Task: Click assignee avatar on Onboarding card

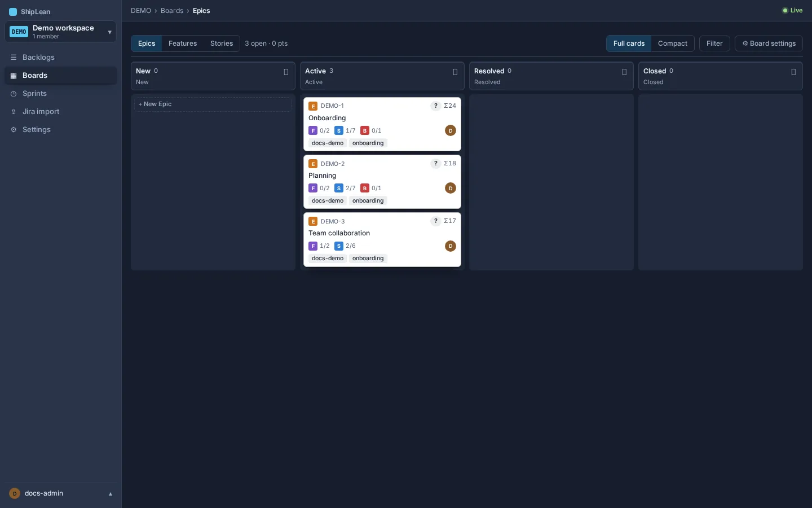Action: (x=451, y=131)
